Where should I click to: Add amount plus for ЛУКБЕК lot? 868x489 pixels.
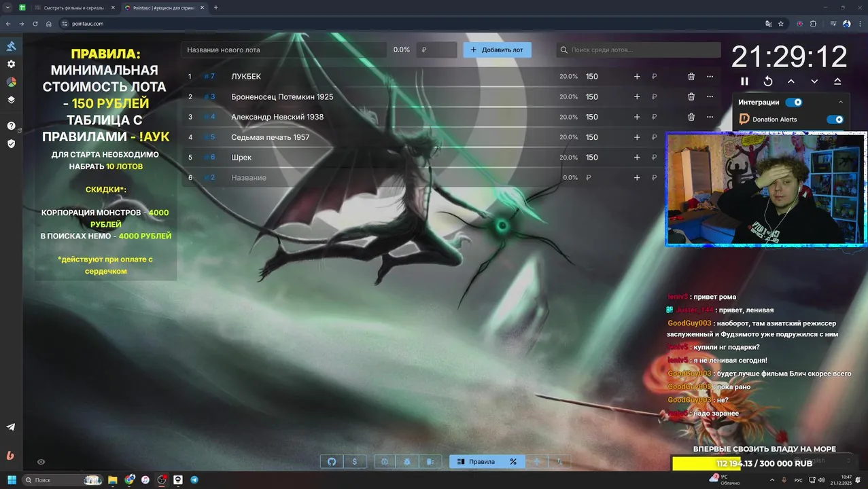tap(637, 77)
